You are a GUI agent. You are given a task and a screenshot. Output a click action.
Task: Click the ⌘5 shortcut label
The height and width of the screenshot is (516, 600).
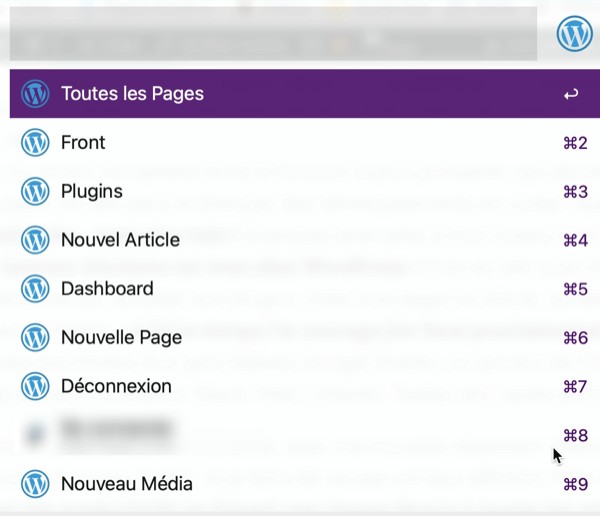coord(575,289)
